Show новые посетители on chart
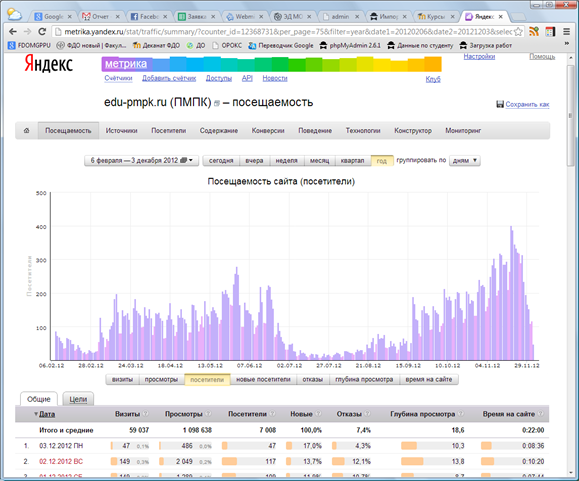 pos(263,379)
